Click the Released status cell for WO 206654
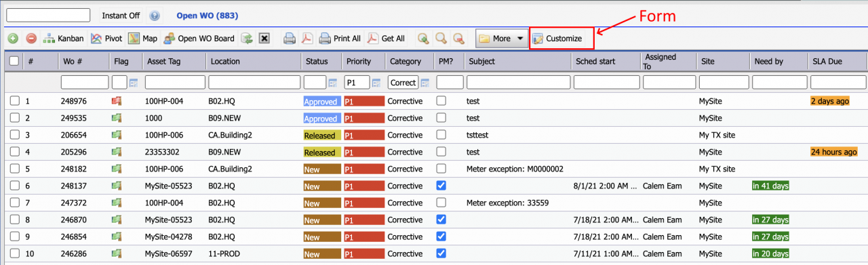Image resolution: width=868 pixels, height=265 pixels. tap(322, 135)
